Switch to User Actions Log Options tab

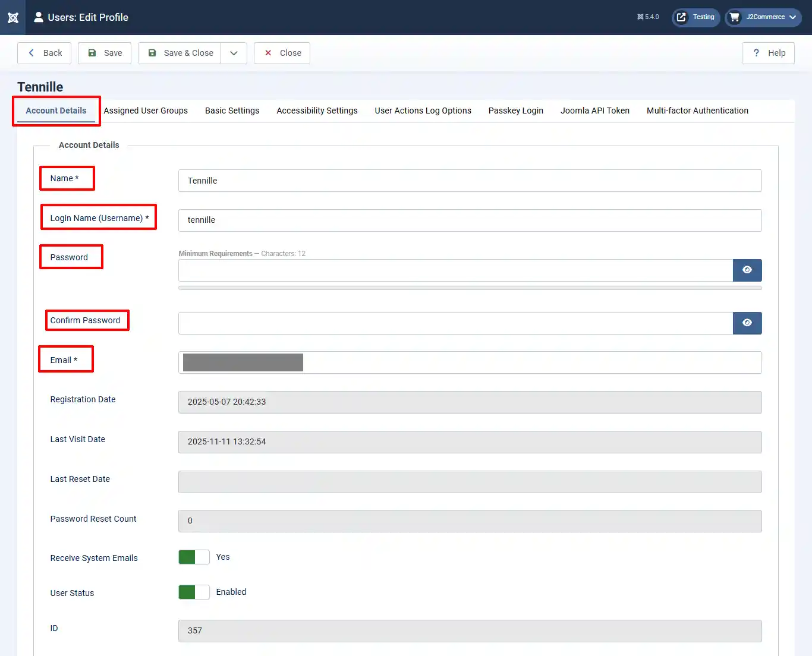[423, 111]
